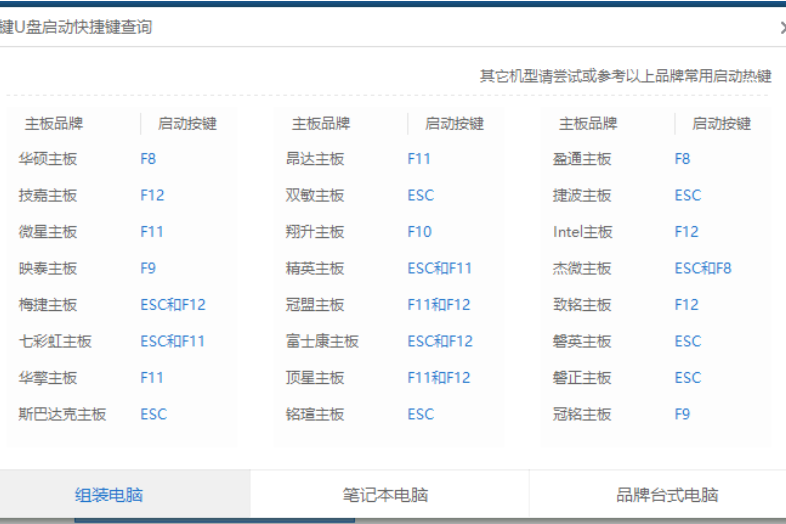Click ESC和F8 beside 杰微主板
Image resolution: width=786 pixels, height=524 pixels.
(703, 268)
